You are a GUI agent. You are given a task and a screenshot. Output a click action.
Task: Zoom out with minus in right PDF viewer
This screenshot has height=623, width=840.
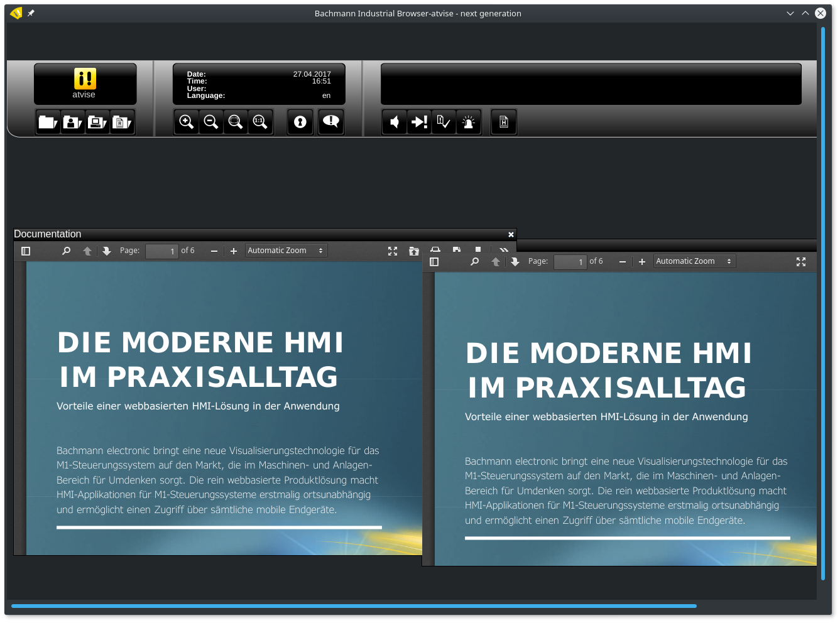point(623,262)
